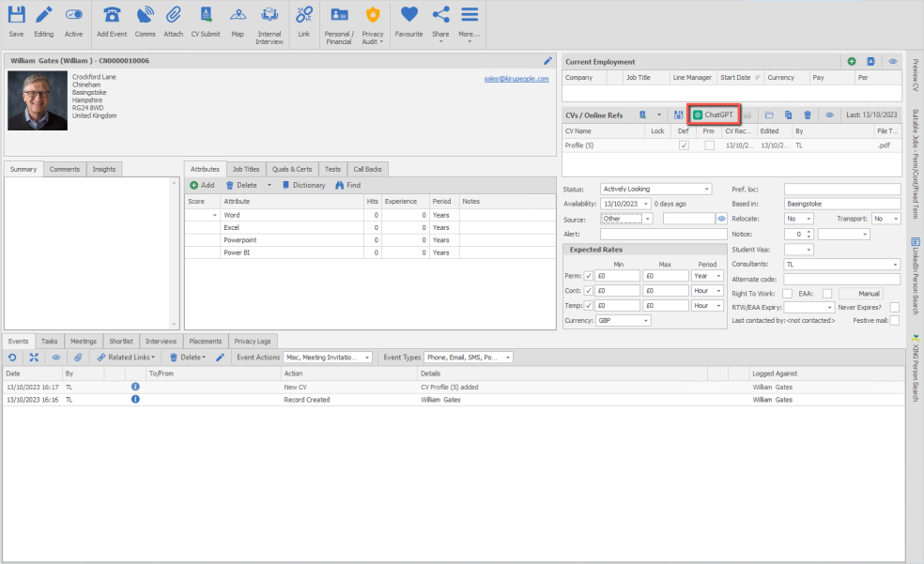924x564 pixels.
Task: Open the Currency GBP dropdown
Action: (624, 320)
